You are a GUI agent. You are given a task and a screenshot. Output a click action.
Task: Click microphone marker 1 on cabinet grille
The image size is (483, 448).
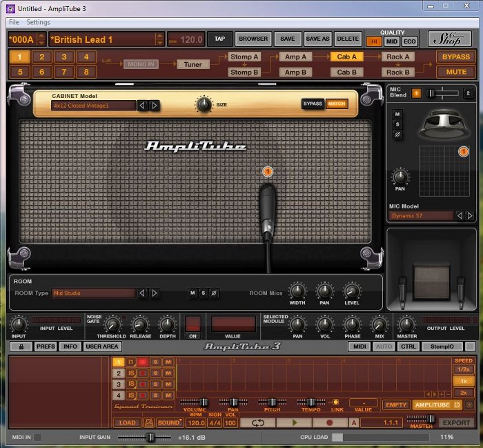[x=268, y=171]
